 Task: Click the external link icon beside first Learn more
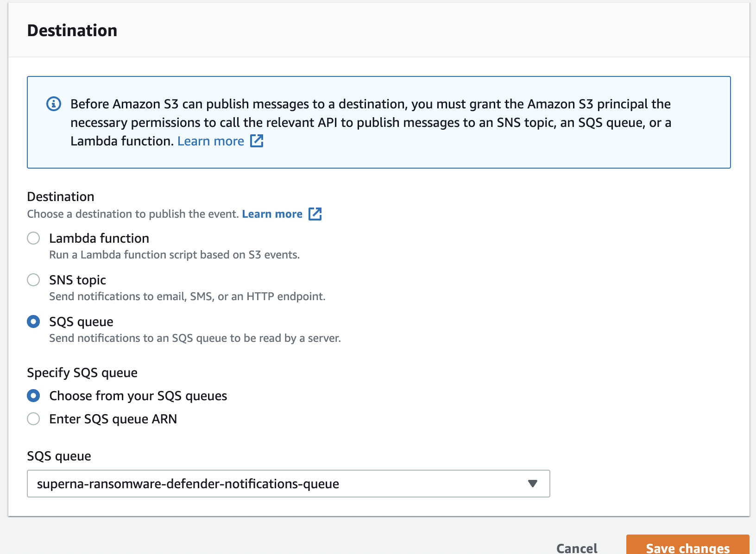(257, 140)
